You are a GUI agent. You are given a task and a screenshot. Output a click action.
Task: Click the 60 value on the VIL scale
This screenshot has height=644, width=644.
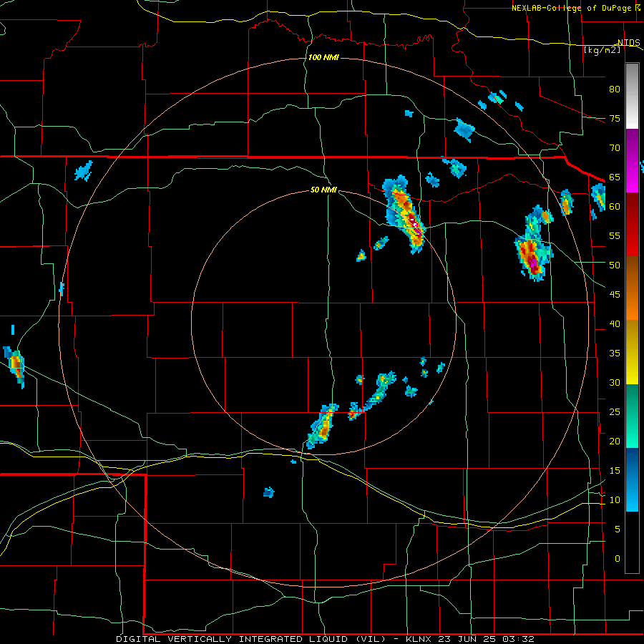pyautogui.click(x=615, y=207)
